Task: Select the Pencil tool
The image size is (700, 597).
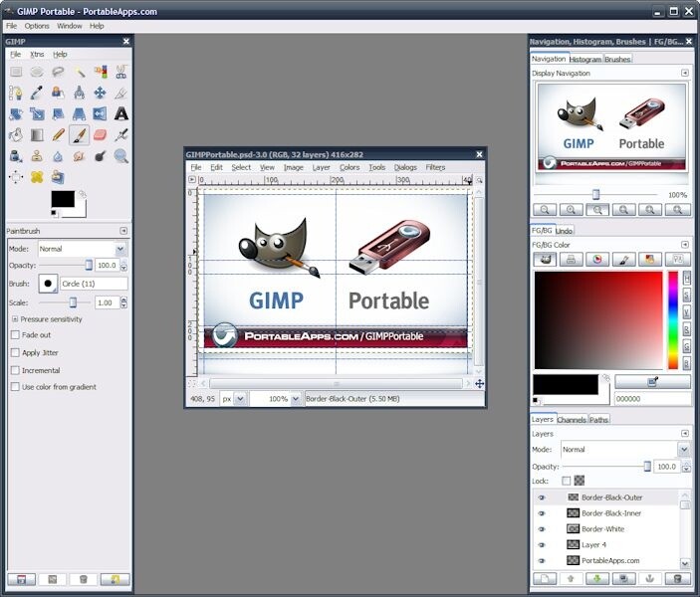Action: point(58,134)
